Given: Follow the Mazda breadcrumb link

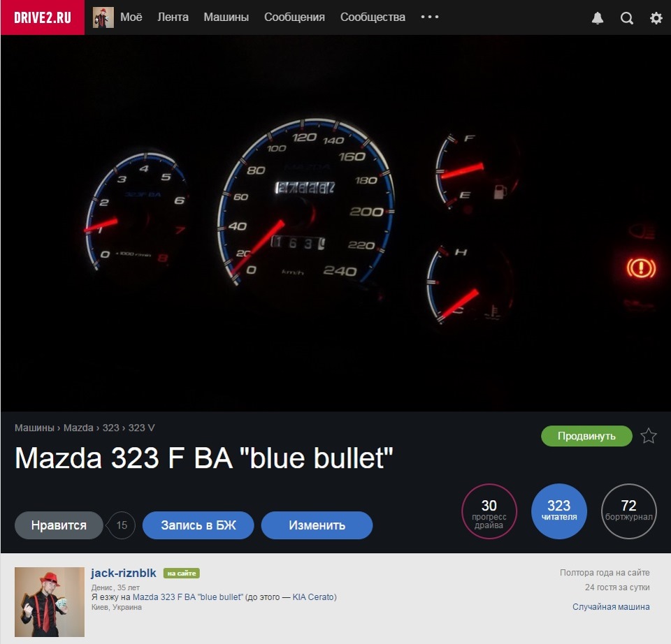Looking at the screenshot, I should 78,427.
